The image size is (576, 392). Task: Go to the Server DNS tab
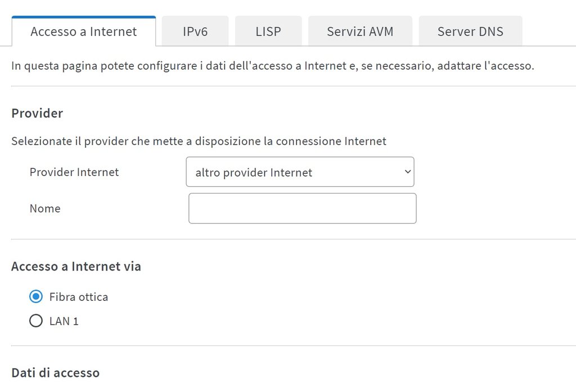click(x=470, y=31)
